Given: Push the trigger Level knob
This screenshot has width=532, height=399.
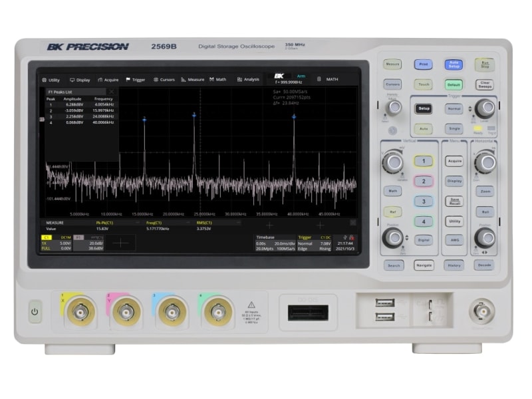Looking at the screenshot, I should pyautogui.click(x=485, y=108).
